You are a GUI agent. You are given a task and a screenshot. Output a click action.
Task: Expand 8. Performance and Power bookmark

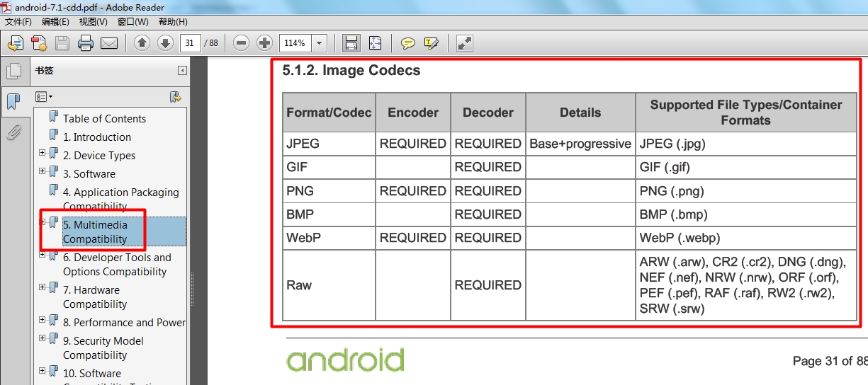pyautogui.click(x=43, y=320)
